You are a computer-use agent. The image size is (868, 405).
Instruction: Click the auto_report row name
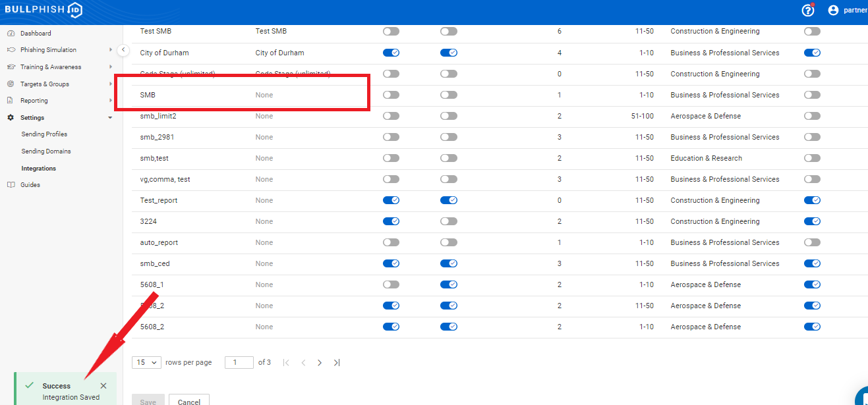159,242
